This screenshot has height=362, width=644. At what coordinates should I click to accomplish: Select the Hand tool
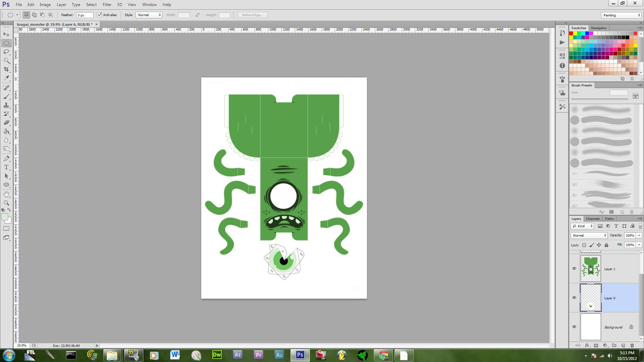[6, 194]
